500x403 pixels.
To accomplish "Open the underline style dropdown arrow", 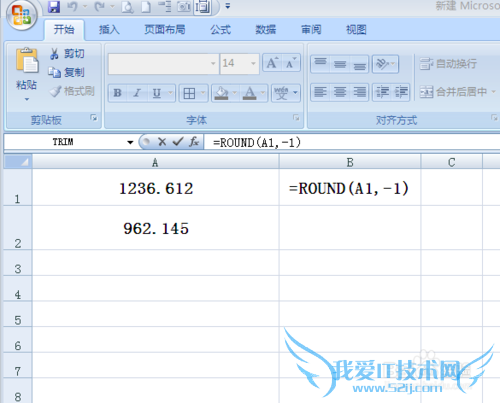I will [170, 93].
